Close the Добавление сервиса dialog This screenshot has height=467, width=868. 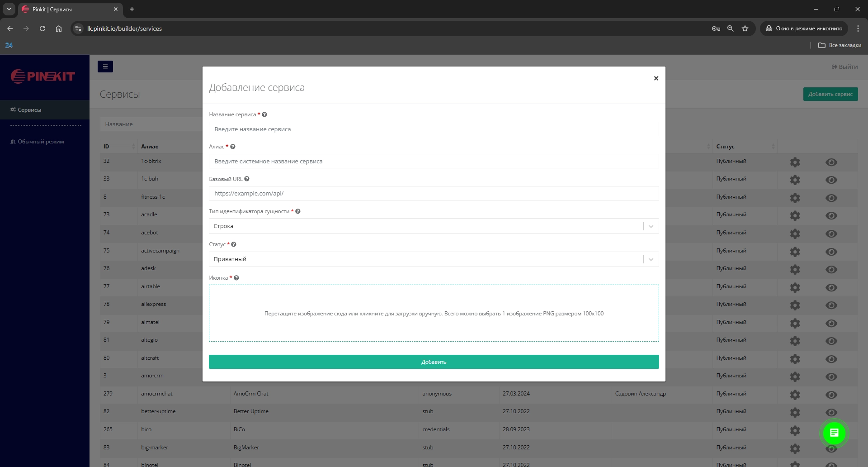click(x=656, y=78)
